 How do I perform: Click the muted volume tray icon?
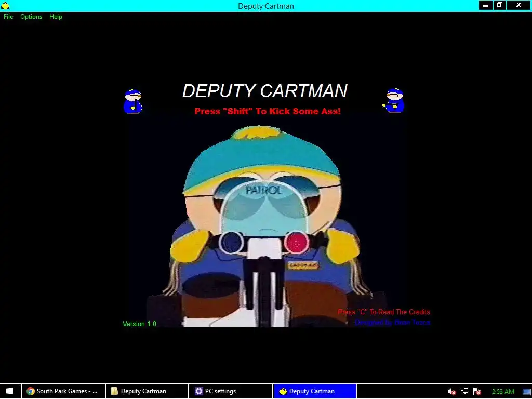(451, 392)
